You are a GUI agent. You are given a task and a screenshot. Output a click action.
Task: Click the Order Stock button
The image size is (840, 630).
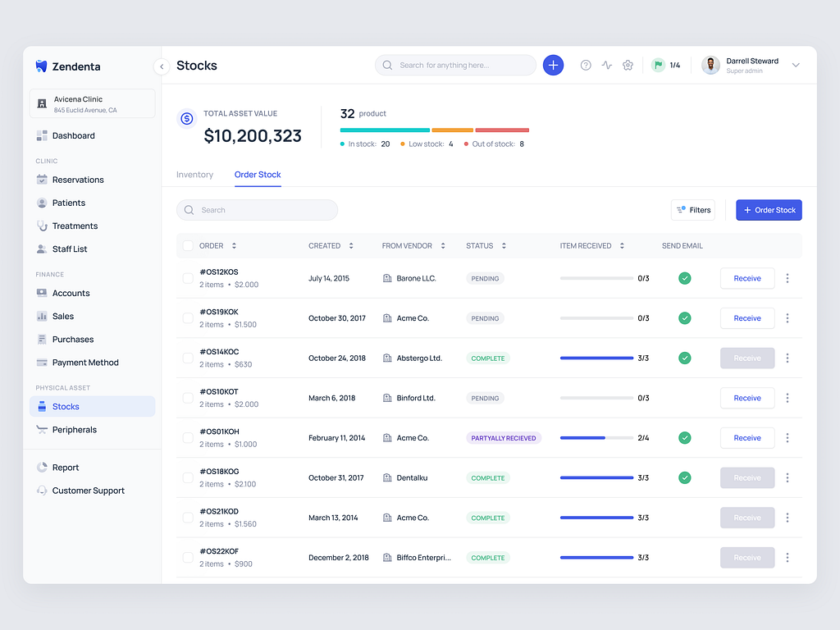pyautogui.click(x=769, y=210)
